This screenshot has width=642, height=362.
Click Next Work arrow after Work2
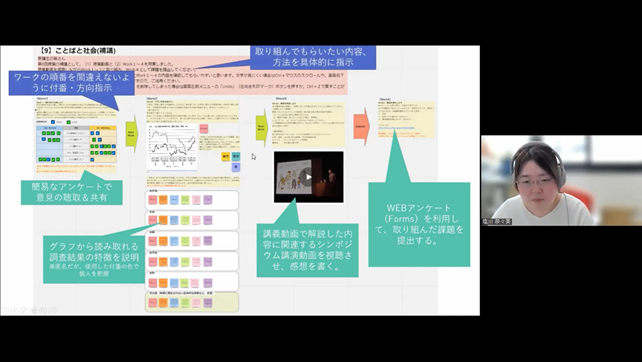point(262,128)
